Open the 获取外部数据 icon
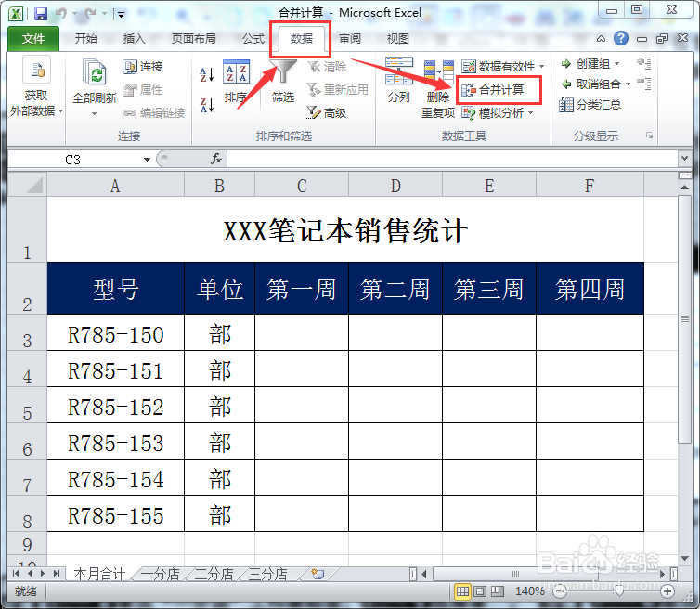This screenshot has width=700, height=609. coord(37,71)
